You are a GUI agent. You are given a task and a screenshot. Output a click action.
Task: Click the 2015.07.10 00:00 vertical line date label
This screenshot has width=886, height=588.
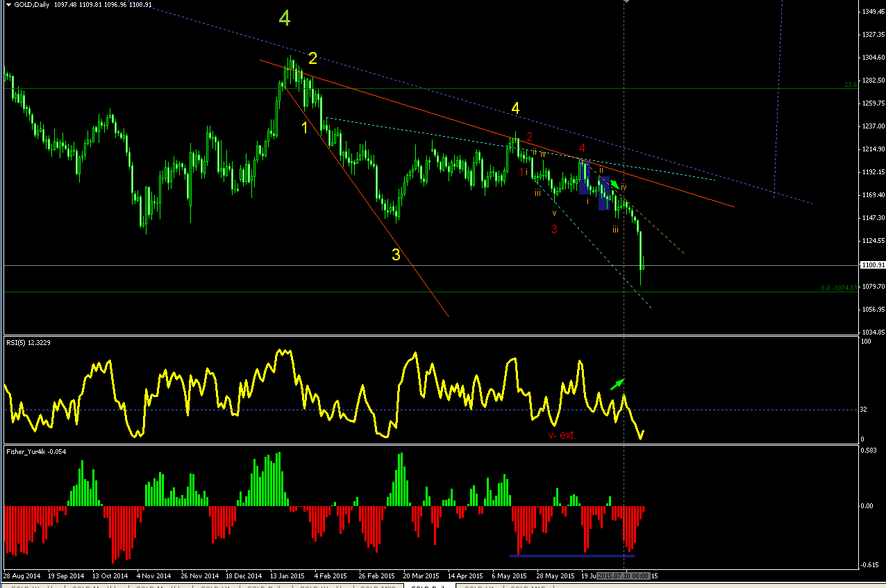tap(623, 576)
